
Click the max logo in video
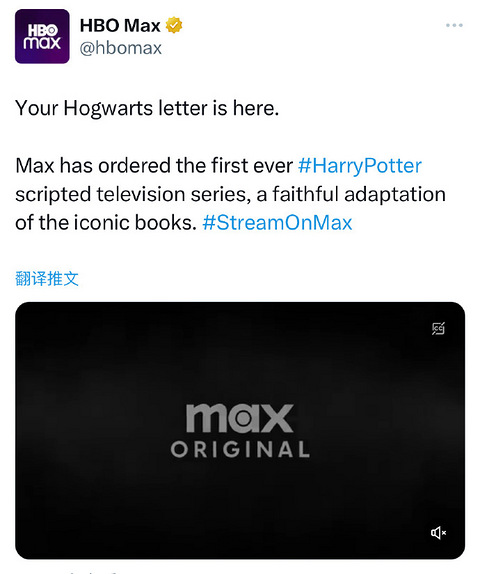[240, 418]
